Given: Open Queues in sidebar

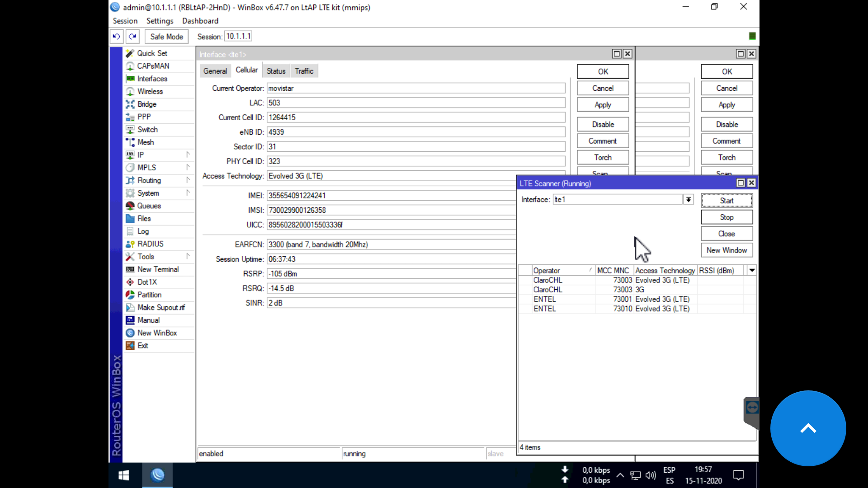Looking at the screenshot, I should 149,206.
